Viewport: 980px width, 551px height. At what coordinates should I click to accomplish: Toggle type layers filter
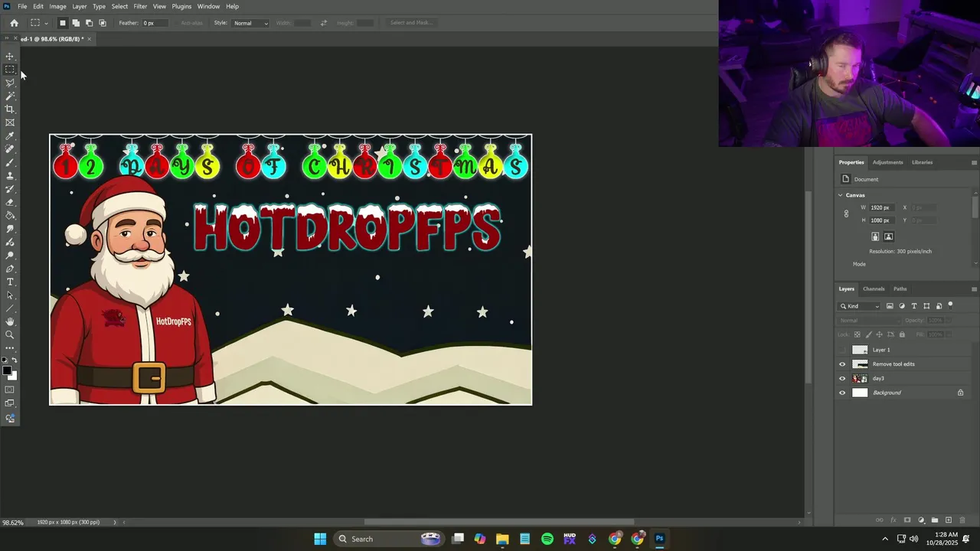pos(914,306)
